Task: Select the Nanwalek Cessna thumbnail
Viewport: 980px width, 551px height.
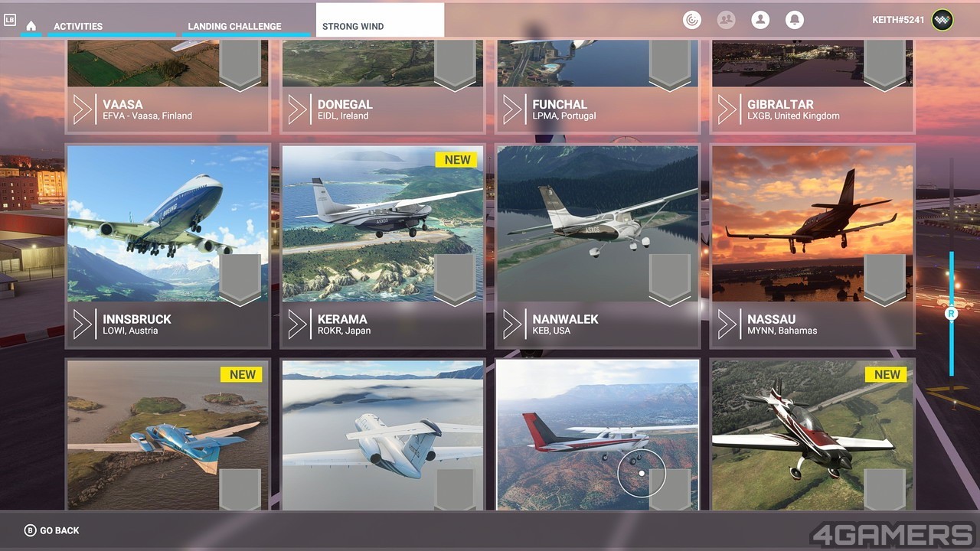Action: point(598,223)
